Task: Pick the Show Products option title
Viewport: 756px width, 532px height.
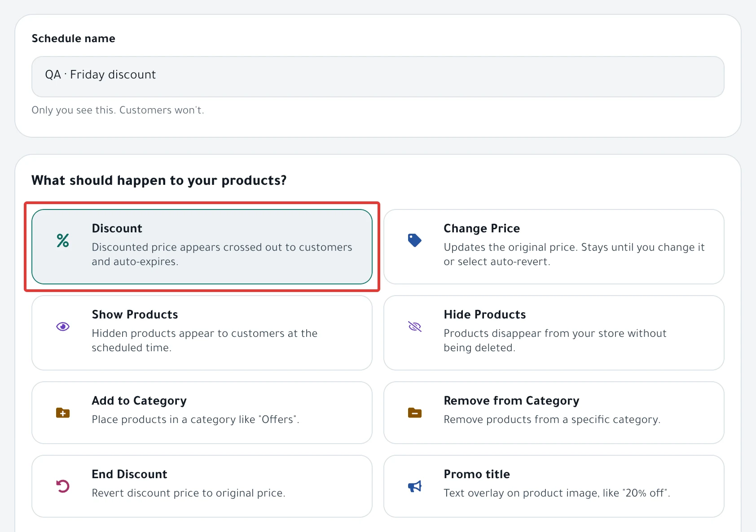Action: click(135, 314)
